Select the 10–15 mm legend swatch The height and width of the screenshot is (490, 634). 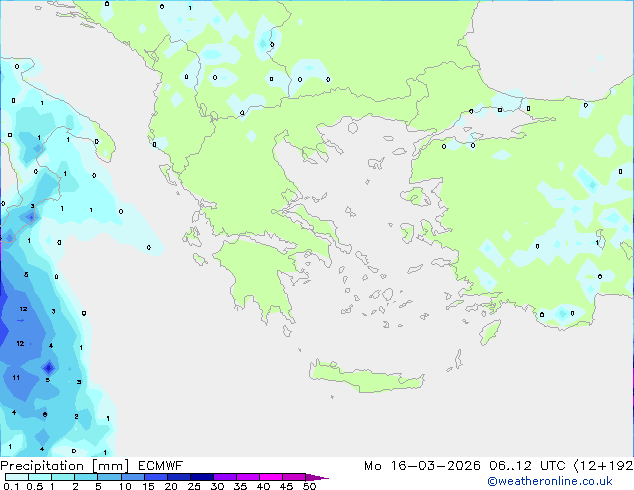(x=133, y=477)
